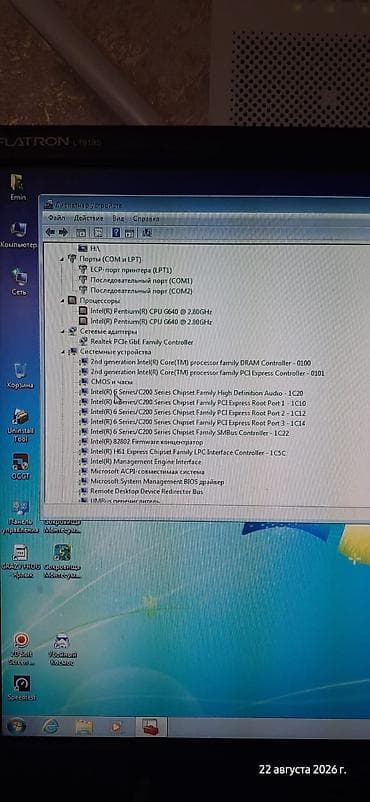
Task: Open the media player taskbar icon
Action: (116, 726)
